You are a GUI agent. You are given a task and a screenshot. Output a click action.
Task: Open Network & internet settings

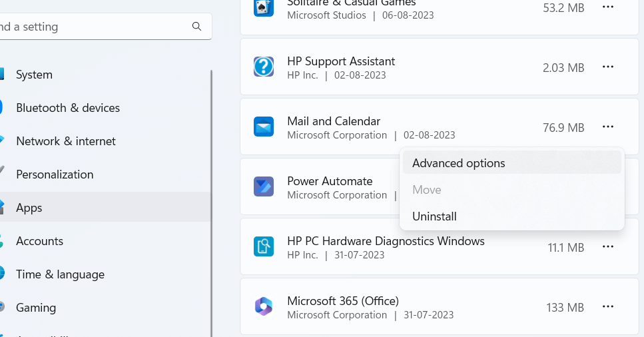105,141
